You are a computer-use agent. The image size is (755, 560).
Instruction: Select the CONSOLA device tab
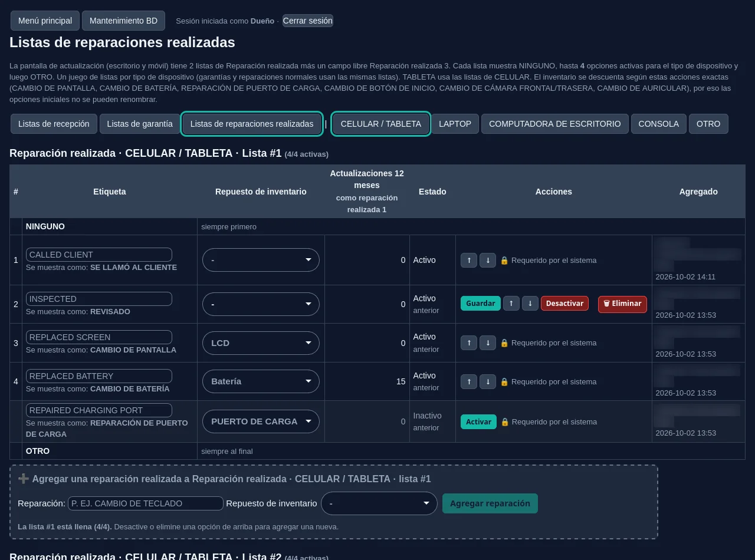click(659, 124)
